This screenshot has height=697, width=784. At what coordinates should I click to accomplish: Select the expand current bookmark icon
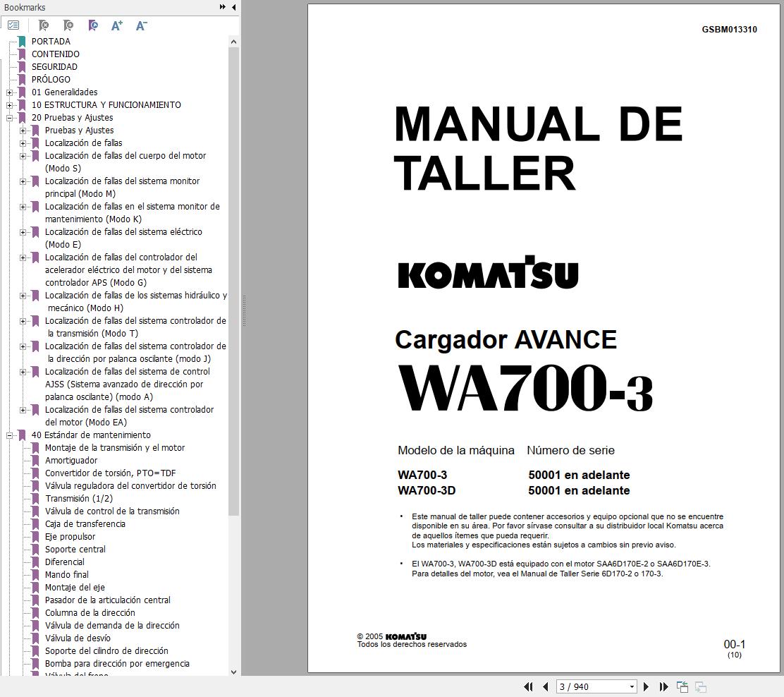click(92, 25)
